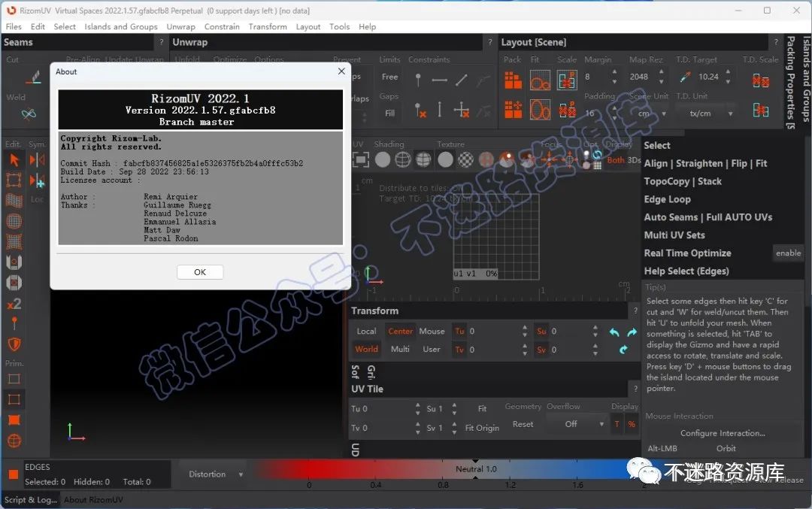Click the pin constraint icon in Constraints
The image size is (812, 509).
pyautogui.click(x=418, y=80)
